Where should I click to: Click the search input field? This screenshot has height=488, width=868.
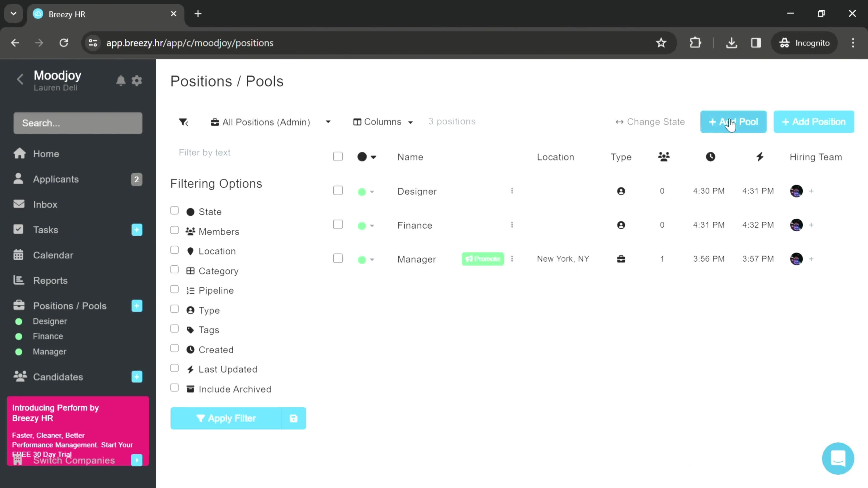click(x=78, y=123)
